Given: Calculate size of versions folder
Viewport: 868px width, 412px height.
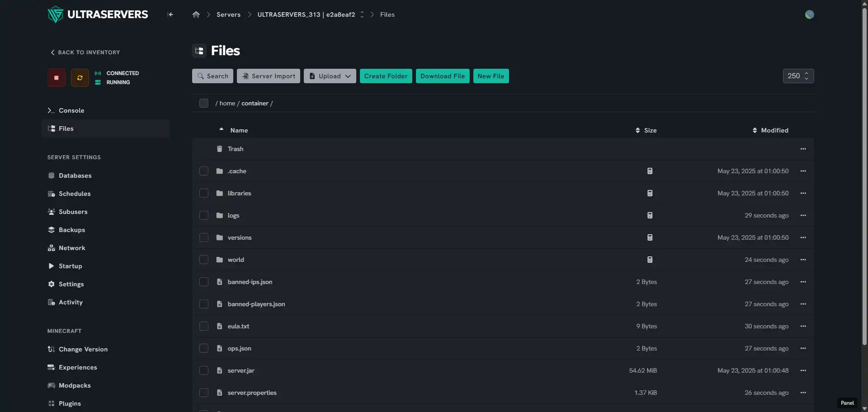Looking at the screenshot, I should [650, 237].
